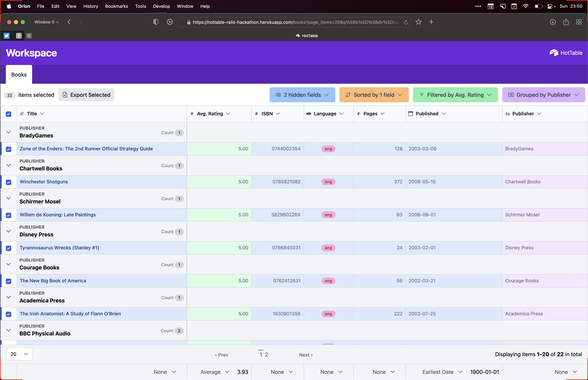Click the Twitter pinned tab icon

pyautogui.click(x=7, y=36)
